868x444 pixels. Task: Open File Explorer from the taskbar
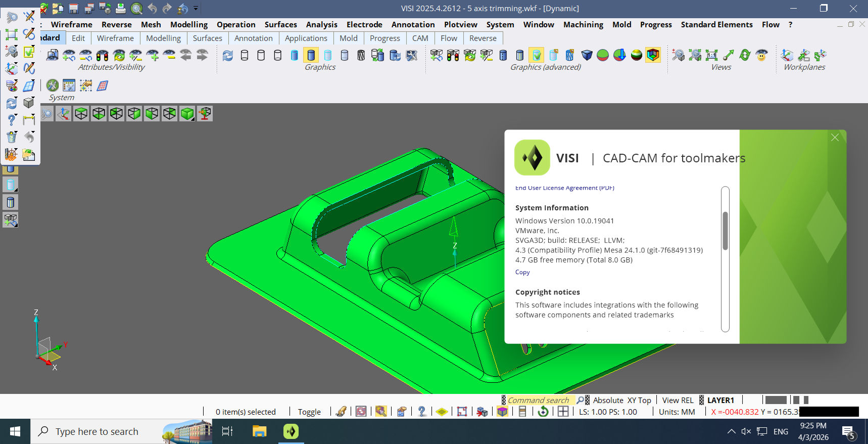[259, 431]
